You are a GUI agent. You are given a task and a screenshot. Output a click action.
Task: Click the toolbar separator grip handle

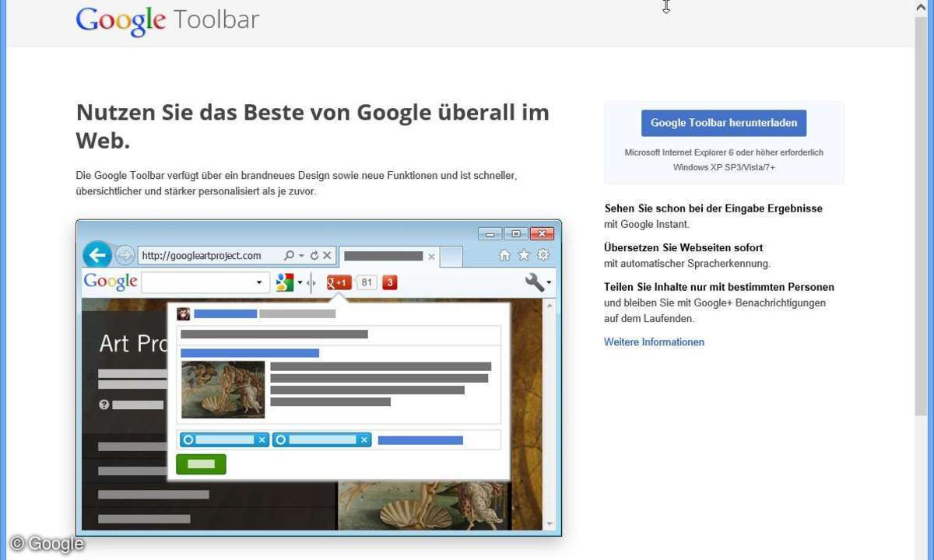coord(311,283)
